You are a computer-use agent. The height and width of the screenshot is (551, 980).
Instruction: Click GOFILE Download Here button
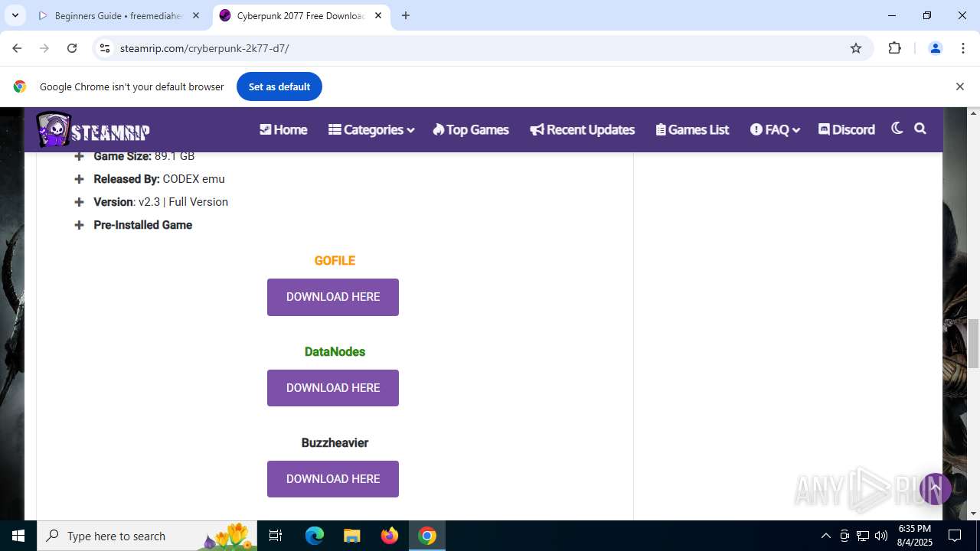point(333,297)
